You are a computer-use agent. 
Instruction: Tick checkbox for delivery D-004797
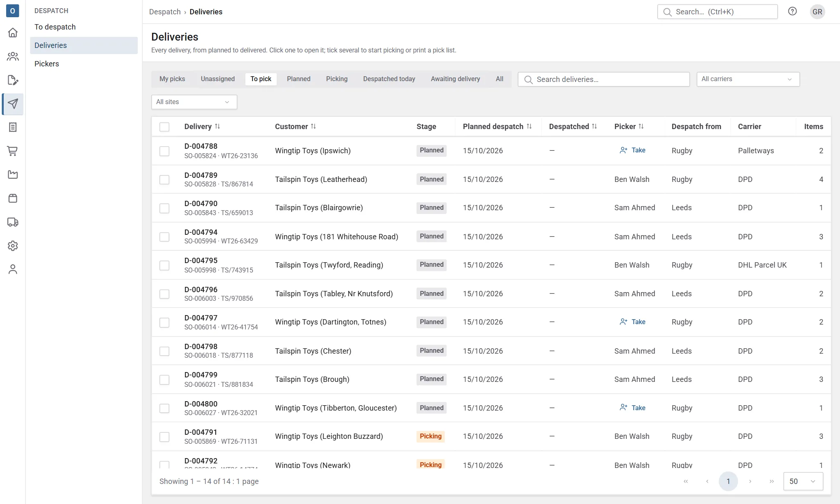coord(164,322)
